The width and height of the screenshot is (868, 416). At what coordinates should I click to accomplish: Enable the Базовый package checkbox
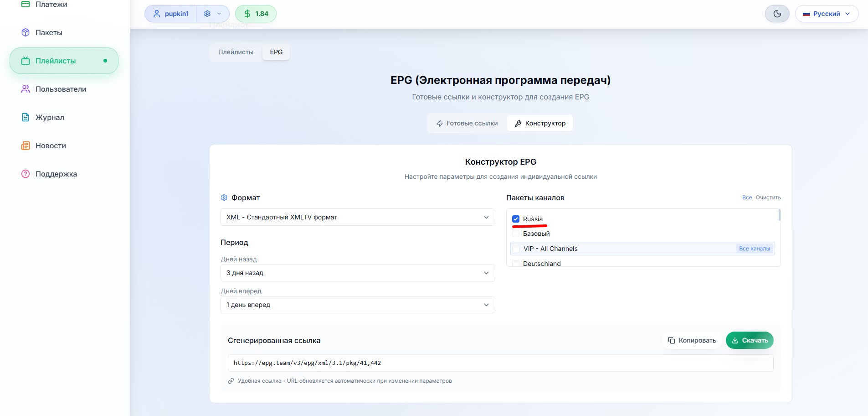click(x=516, y=234)
